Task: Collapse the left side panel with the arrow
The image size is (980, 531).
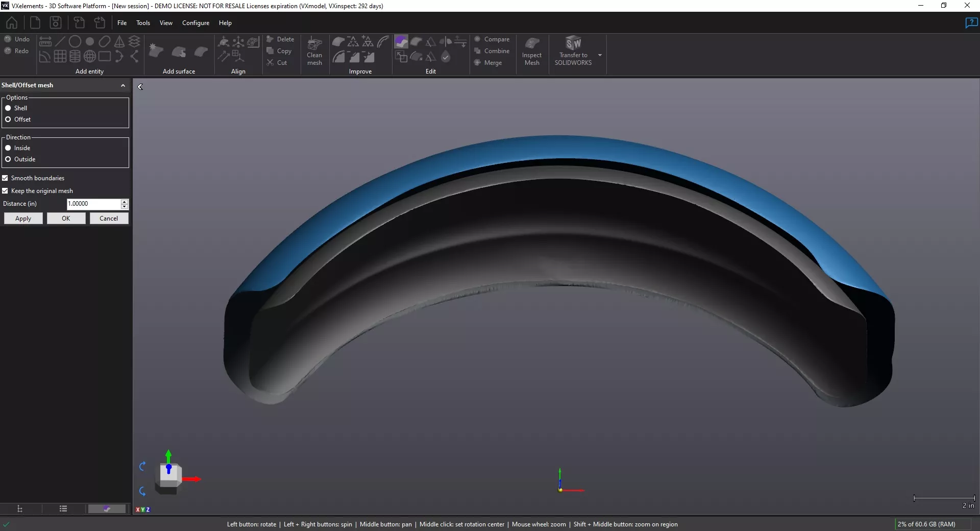Action: [140, 87]
